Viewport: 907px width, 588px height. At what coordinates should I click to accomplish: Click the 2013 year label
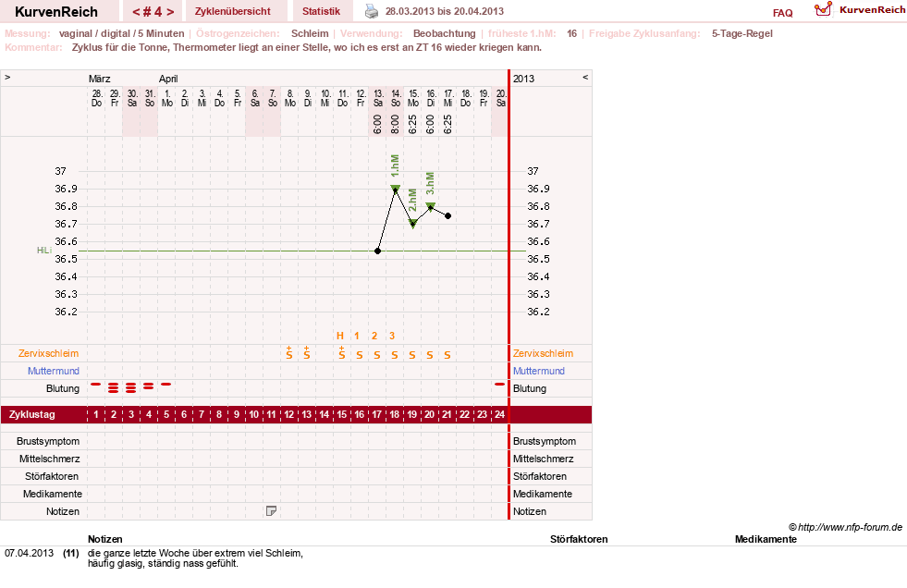pos(523,79)
